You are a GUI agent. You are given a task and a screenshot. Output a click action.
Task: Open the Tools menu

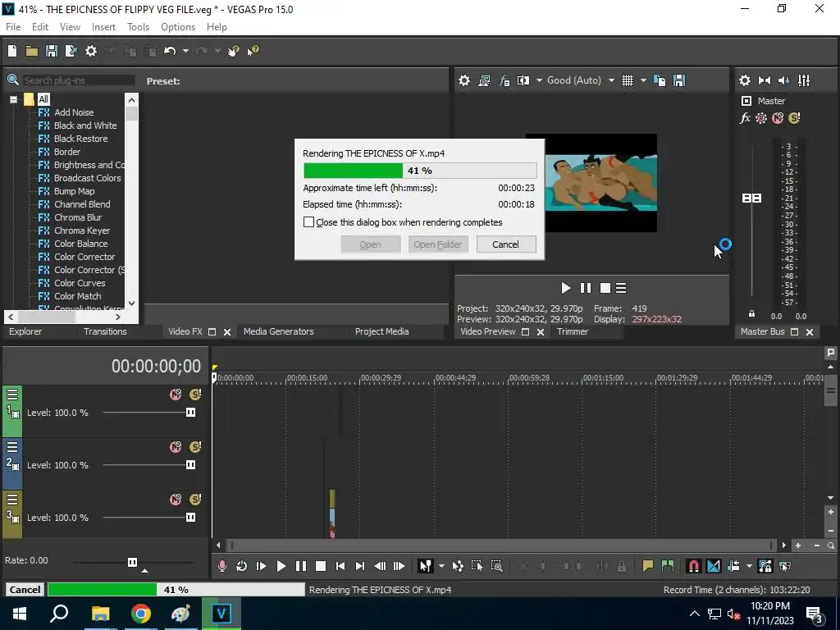click(138, 27)
